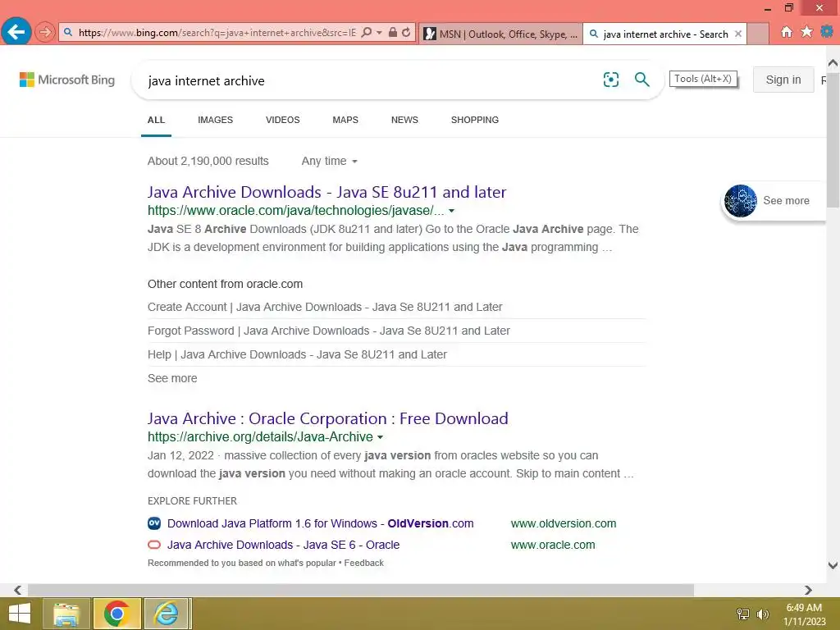Screen dimensions: 840x630
Task: Click the Microsoft Bing logo
Action: (x=67, y=80)
